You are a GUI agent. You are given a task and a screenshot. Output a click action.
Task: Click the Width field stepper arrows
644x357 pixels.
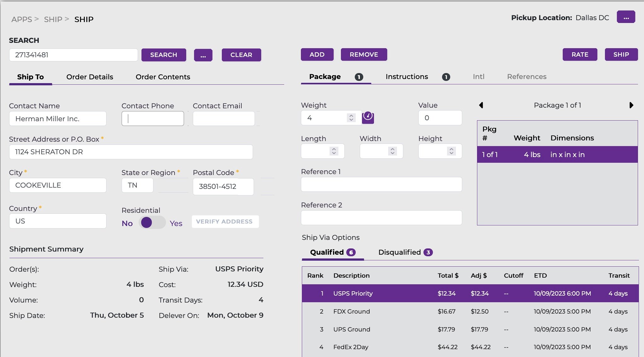[392, 151]
